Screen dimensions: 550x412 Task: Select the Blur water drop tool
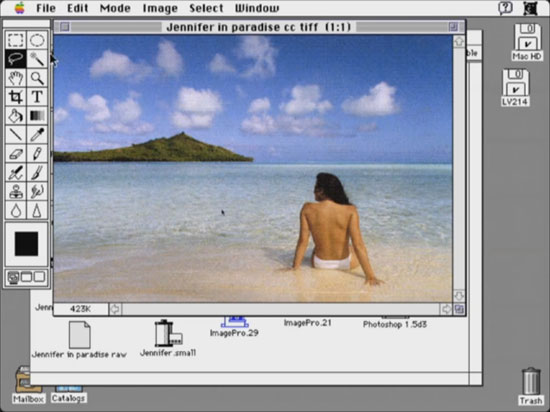[16, 210]
